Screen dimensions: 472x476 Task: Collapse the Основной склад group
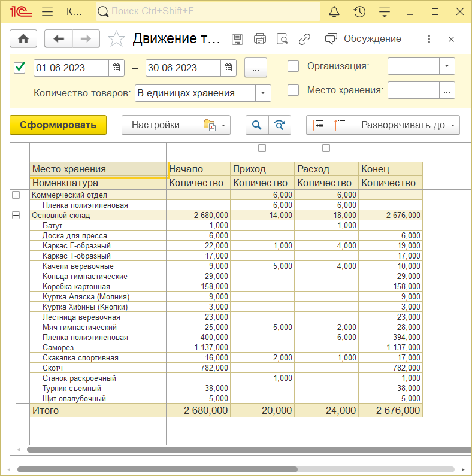[x=16, y=215]
